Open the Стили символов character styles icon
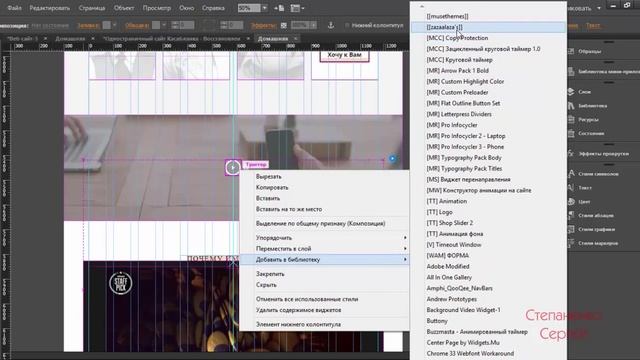 [571, 173]
